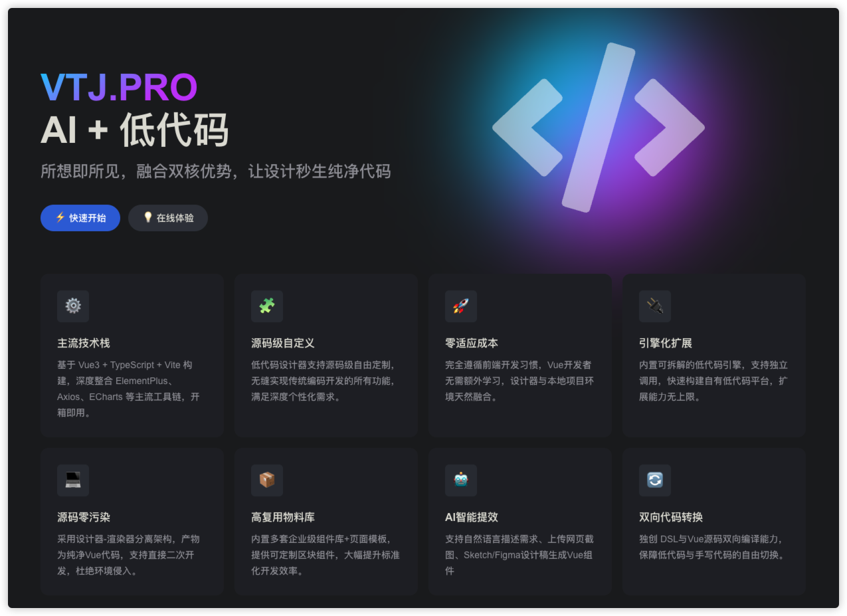Viewport: 847px width, 616px height.
Task: Open the 主流技术栈 feature card
Action: coord(132,354)
